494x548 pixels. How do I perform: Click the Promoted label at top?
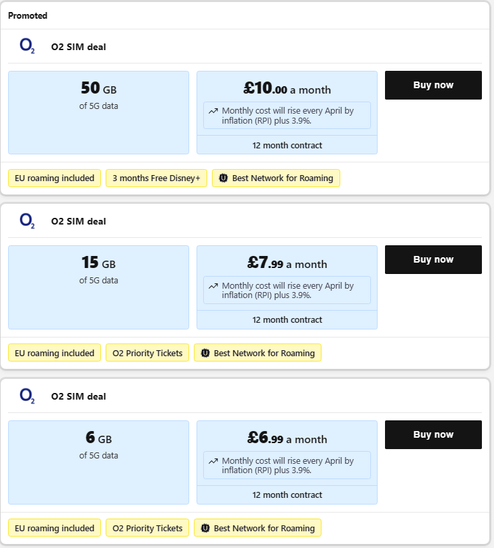point(28,16)
